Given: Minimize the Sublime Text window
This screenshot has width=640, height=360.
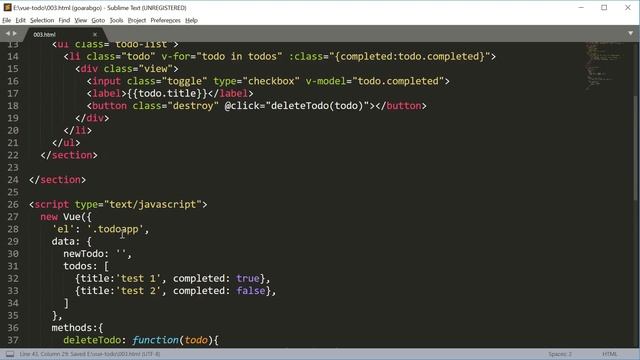Looking at the screenshot, I should [x=581, y=7].
